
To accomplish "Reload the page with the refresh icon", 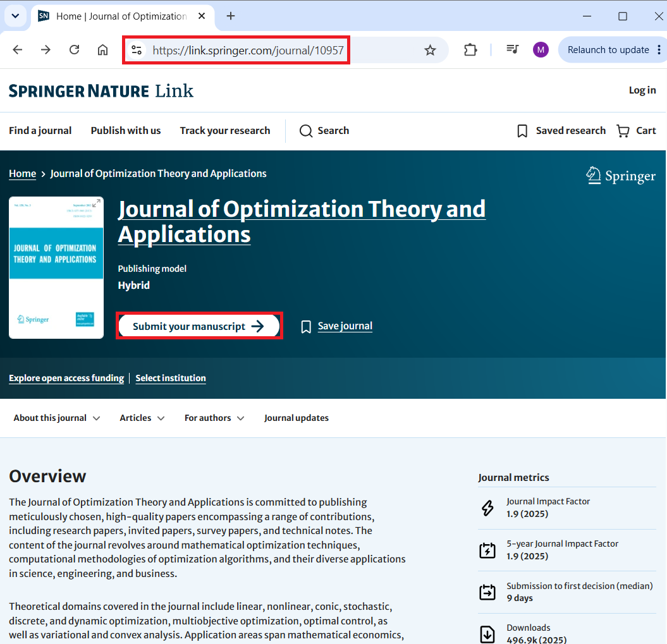I will [74, 50].
